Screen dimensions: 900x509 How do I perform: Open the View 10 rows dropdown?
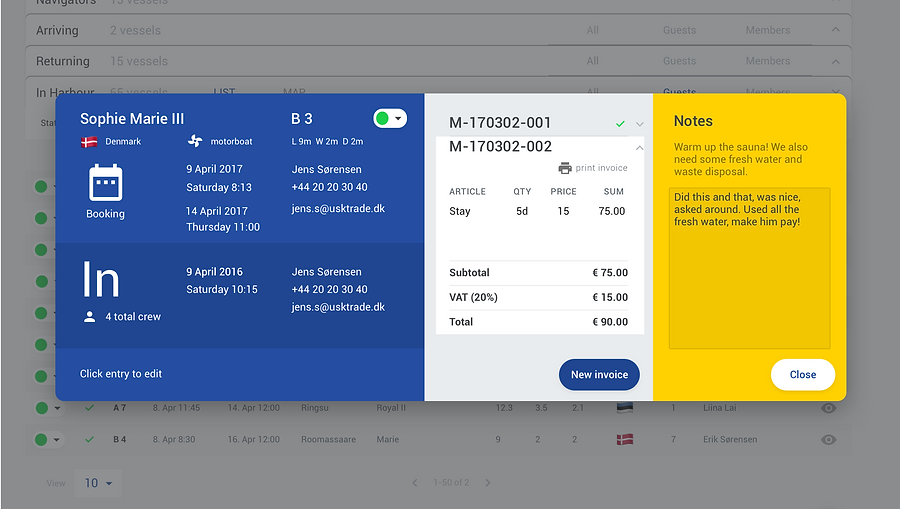98,483
